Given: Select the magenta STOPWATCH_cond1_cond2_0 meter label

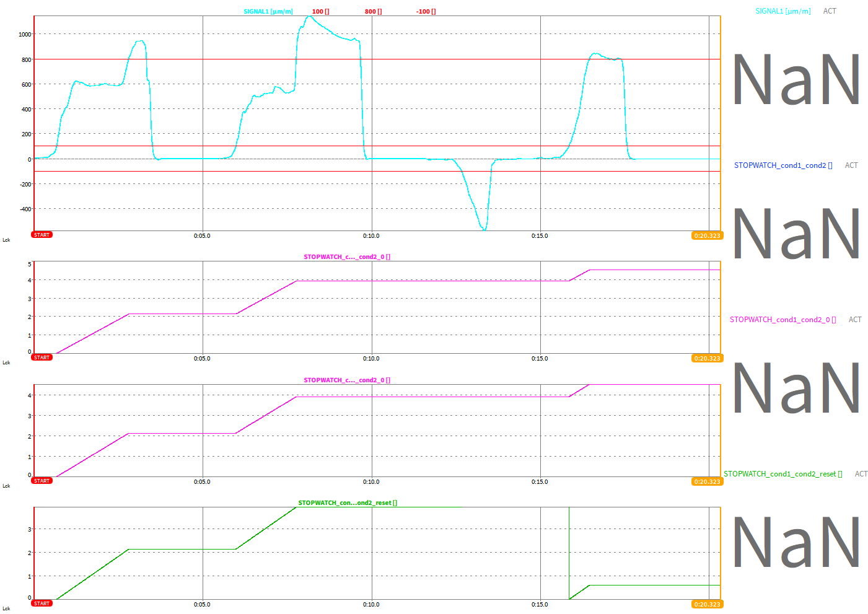Looking at the screenshot, I should 783,320.
